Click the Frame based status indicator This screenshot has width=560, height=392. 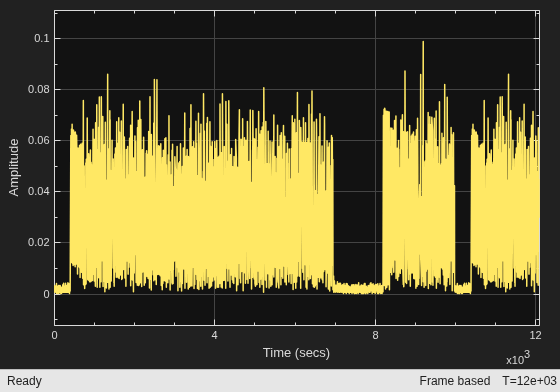point(455,381)
